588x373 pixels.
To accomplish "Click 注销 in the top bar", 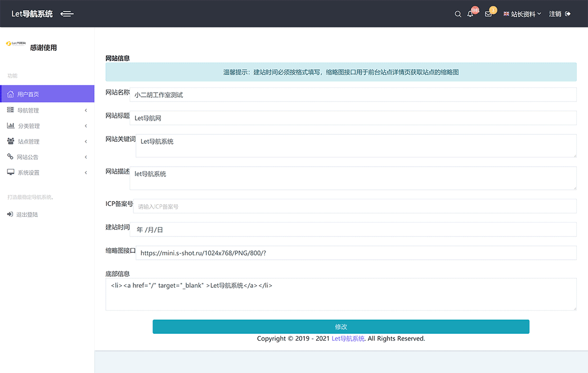I will 556,14.
